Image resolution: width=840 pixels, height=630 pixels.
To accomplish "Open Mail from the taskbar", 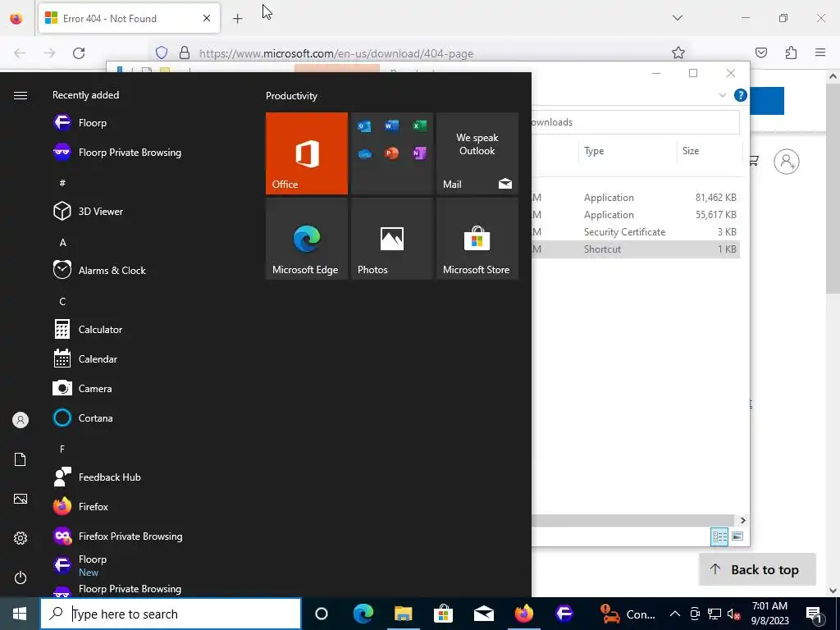I will 484,614.
